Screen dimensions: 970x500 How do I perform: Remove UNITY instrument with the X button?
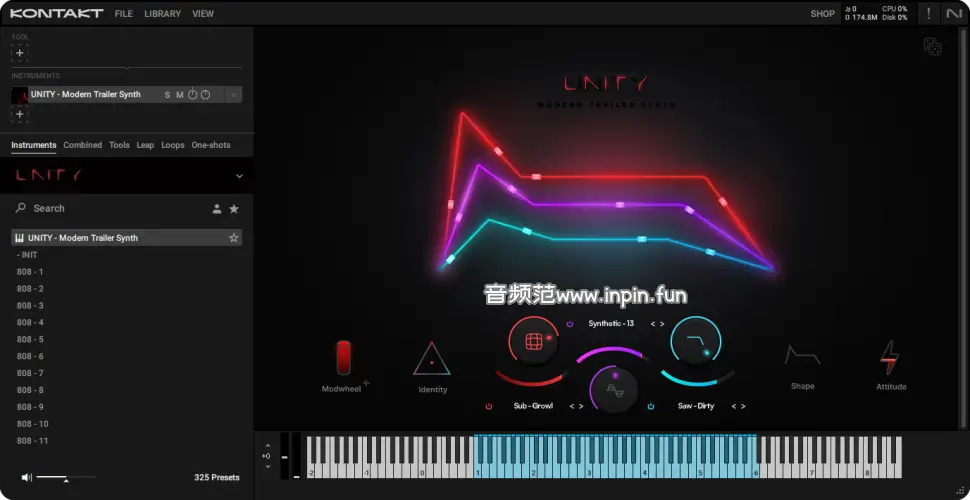click(x=233, y=95)
